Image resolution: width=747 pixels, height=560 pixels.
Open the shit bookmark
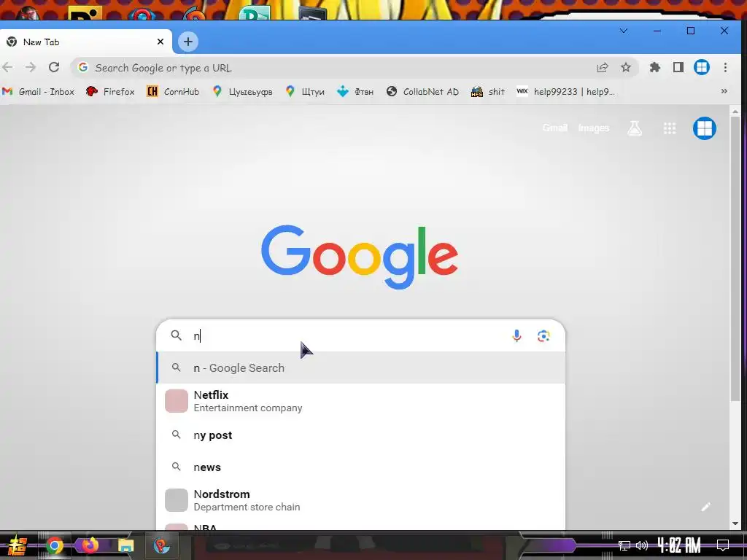click(488, 91)
